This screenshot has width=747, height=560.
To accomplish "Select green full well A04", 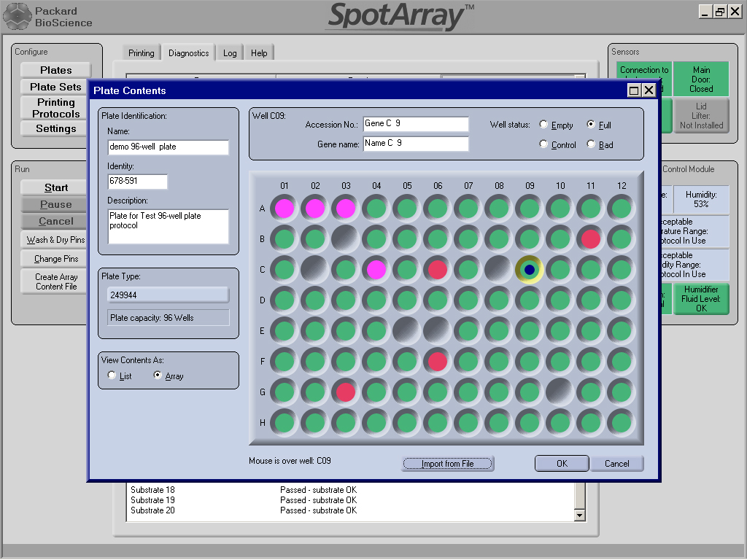I will pyautogui.click(x=376, y=208).
